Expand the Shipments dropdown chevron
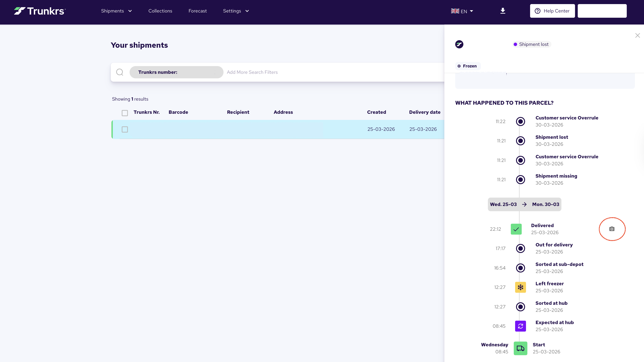The width and height of the screenshot is (644, 362). pos(130,11)
